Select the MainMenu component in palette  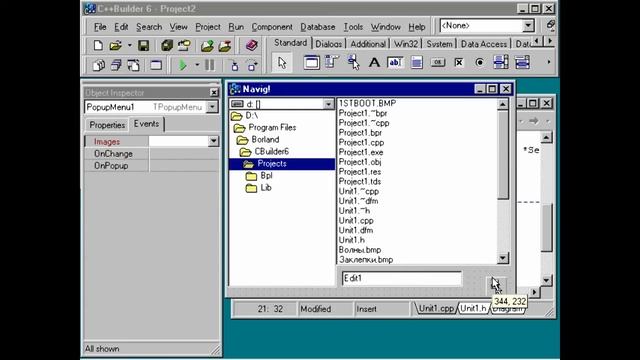tap(331, 62)
